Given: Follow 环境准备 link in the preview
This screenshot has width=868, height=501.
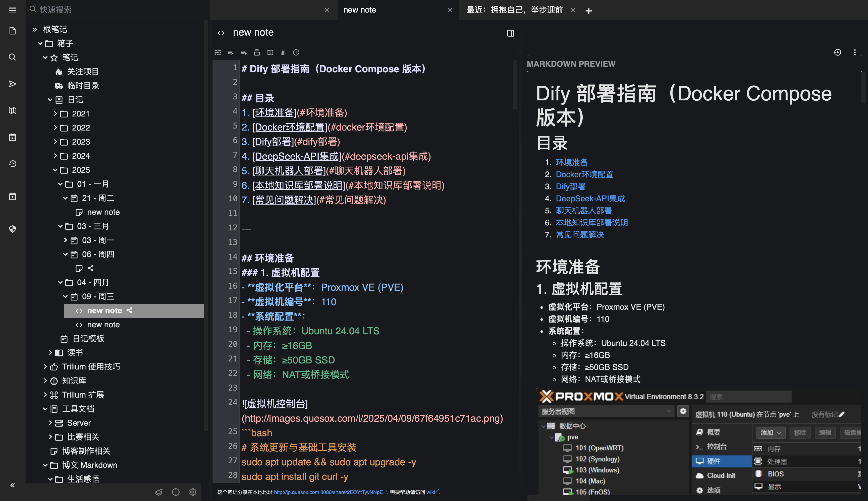Looking at the screenshot, I should (x=572, y=162).
